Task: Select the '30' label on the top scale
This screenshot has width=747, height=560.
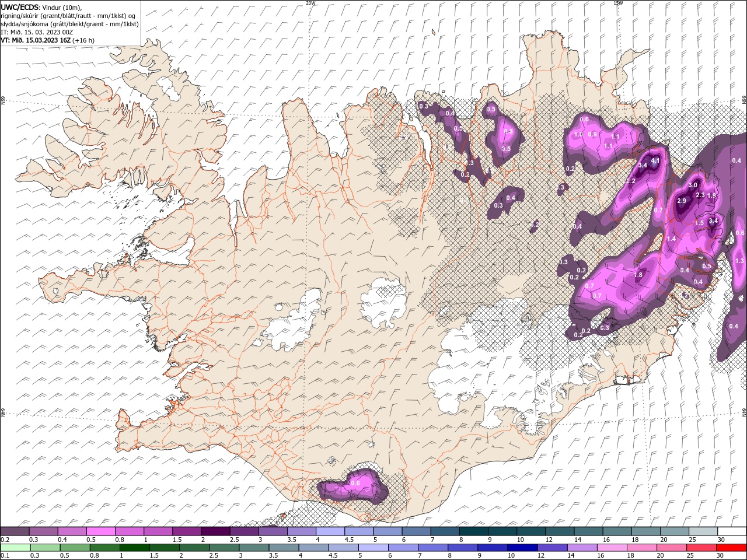Action: click(721, 540)
